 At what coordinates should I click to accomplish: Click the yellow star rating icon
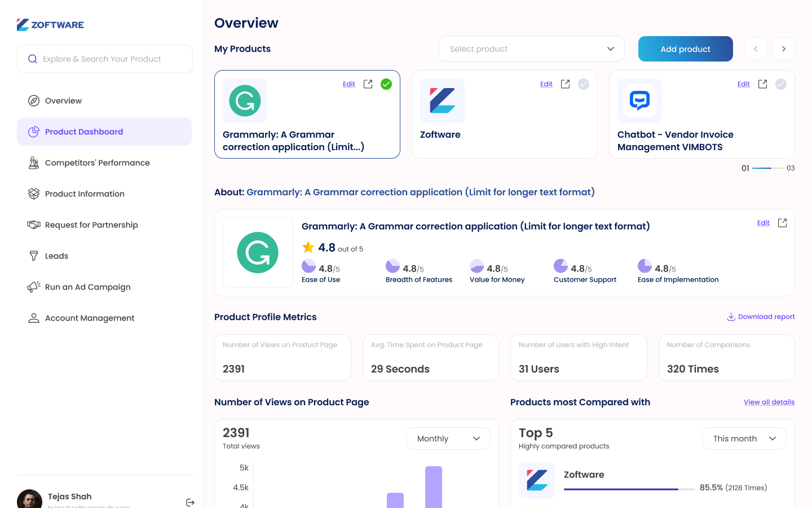click(x=308, y=247)
